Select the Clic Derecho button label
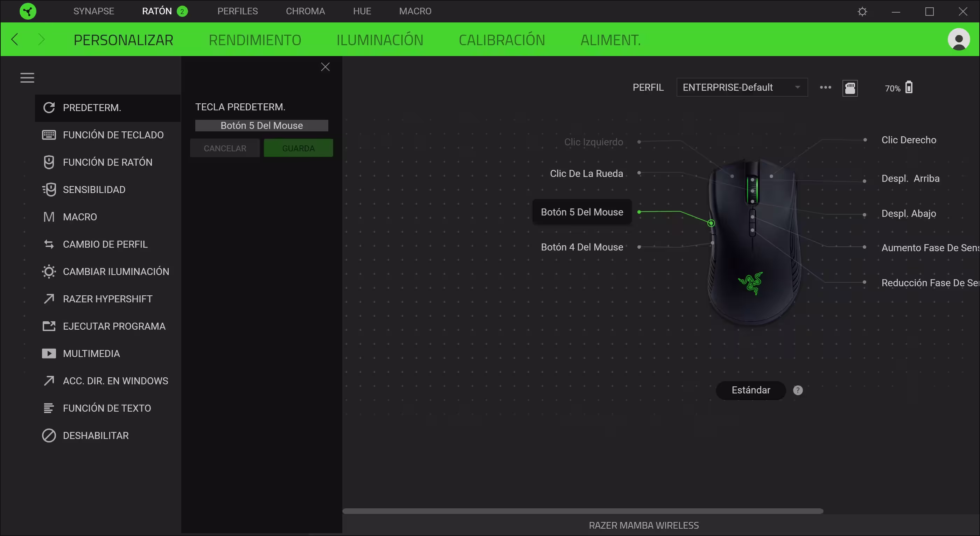 909,140
